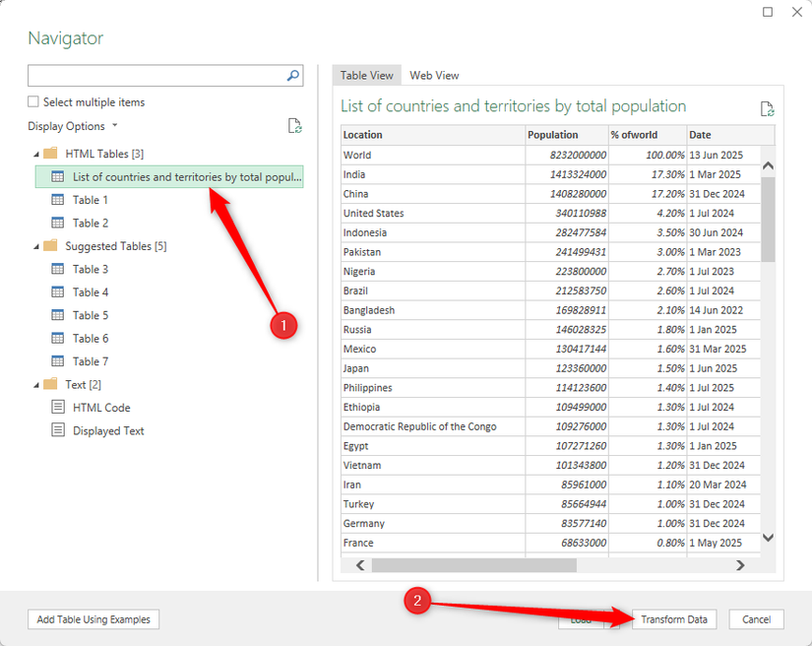Click the refresh icon beside Display Options
This screenshot has width=812, height=646.
(292, 125)
